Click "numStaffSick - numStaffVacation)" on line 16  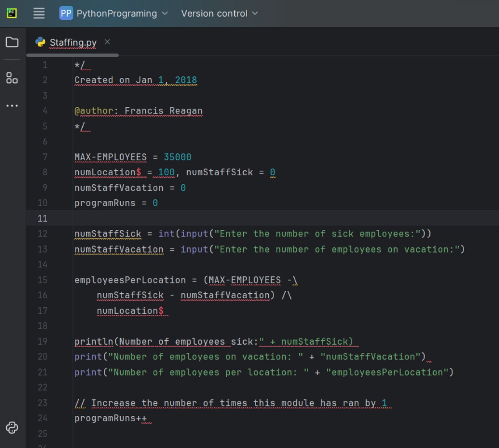[x=186, y=295]
